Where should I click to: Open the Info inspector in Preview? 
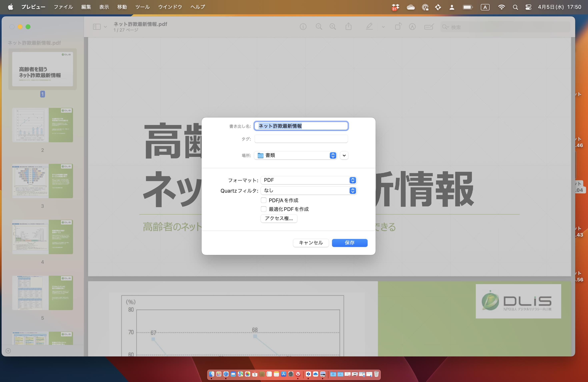coord(303,27)
